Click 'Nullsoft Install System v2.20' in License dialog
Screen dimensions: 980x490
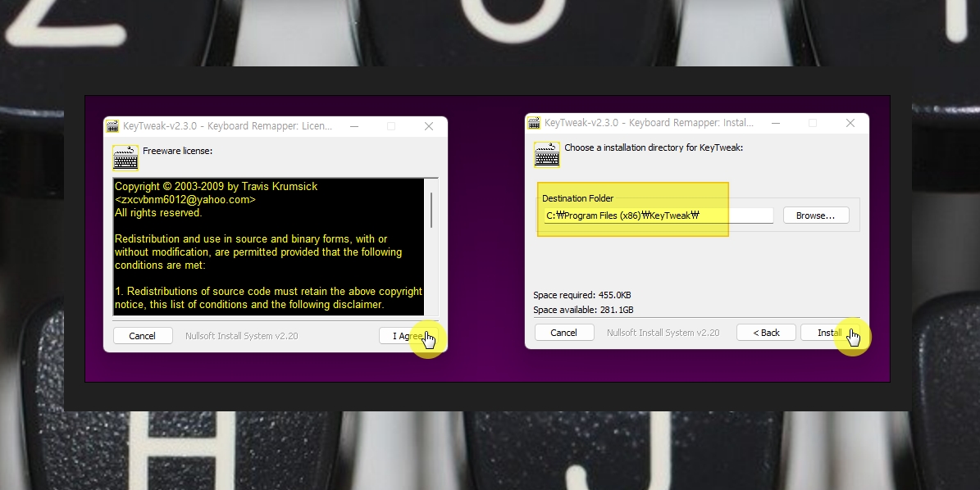(x=242, y=336)
